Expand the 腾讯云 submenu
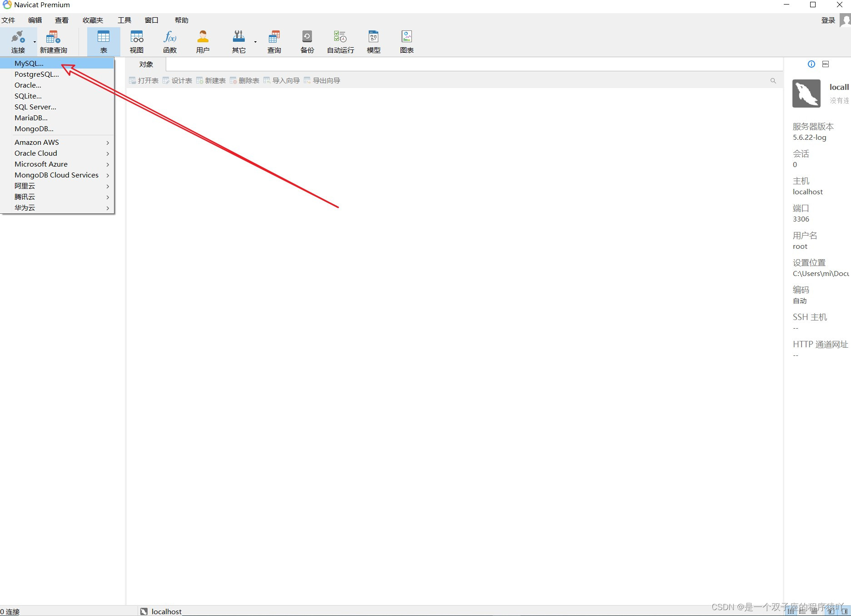Image resolution: width=851 pixels, height=616 pixels. coord(57,197)
